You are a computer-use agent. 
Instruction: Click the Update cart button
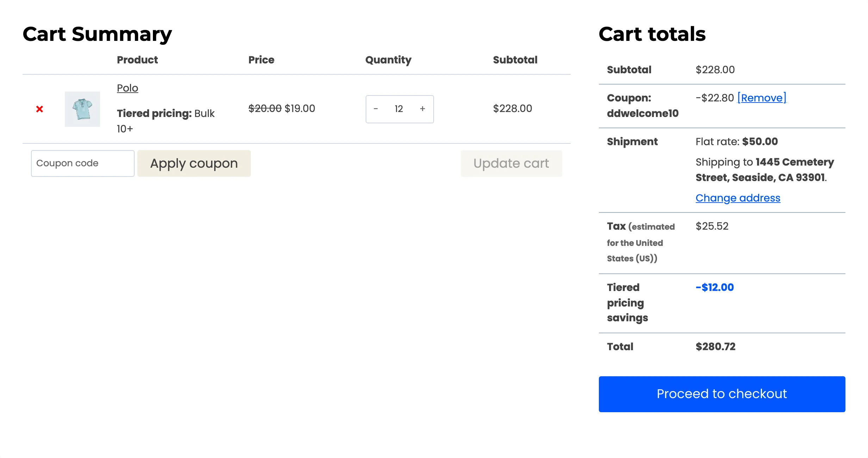pyautogui.click(x=512, y=163)
